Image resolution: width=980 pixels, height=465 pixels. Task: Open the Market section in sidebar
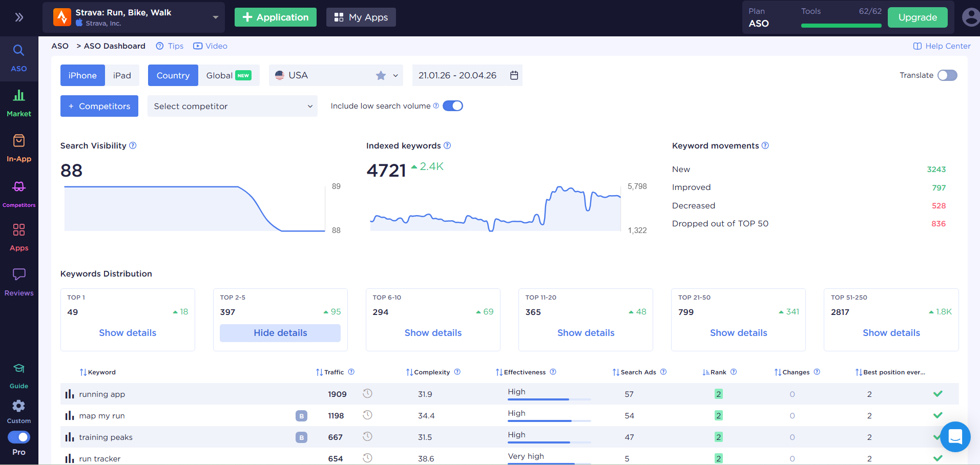click(x=19, y=103)
